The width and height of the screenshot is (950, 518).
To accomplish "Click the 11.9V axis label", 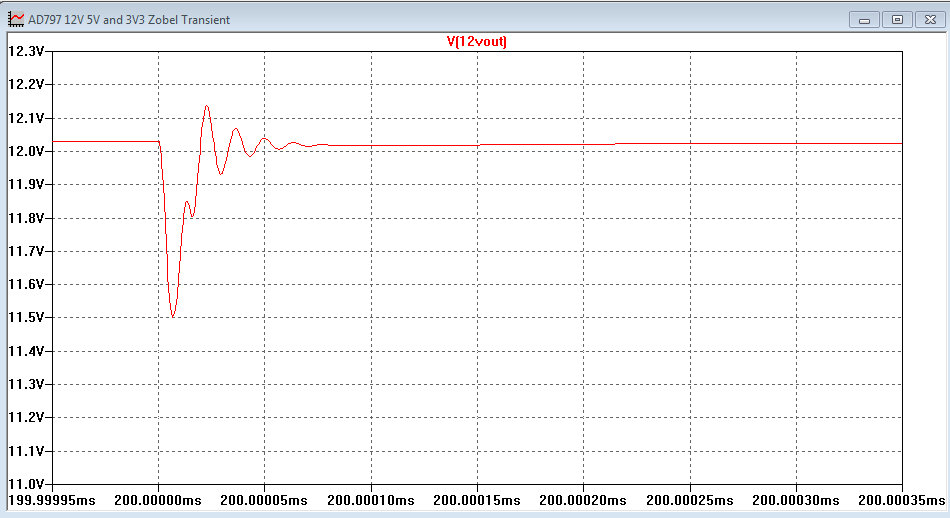I will coord(26,184).
